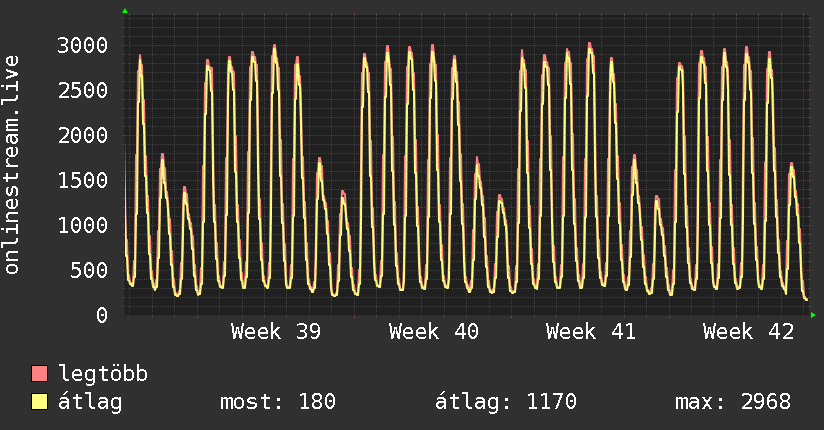Screen dimensions: 824x430
Task: Select the átlag legend label beside yellow swatch
Action: click(x=90, y=402)
